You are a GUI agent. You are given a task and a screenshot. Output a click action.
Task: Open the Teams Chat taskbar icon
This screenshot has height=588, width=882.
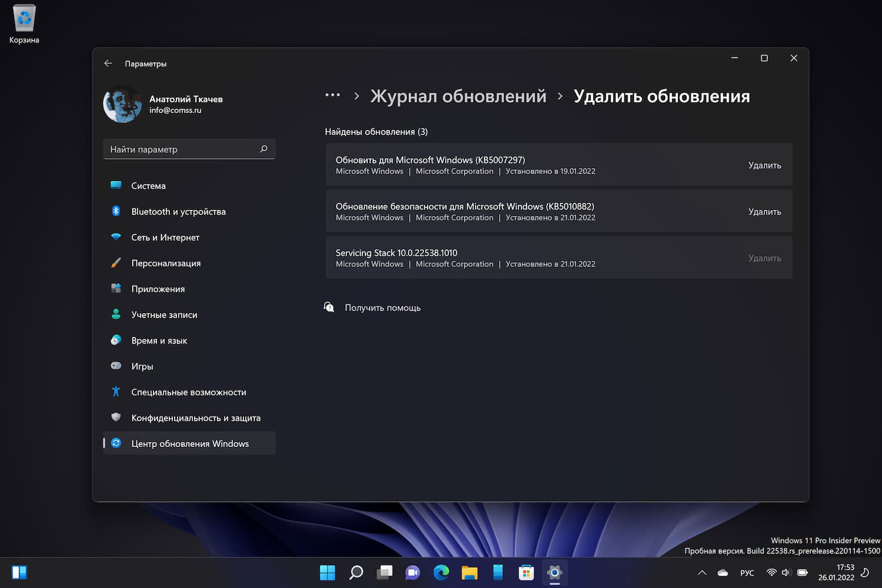413,572
